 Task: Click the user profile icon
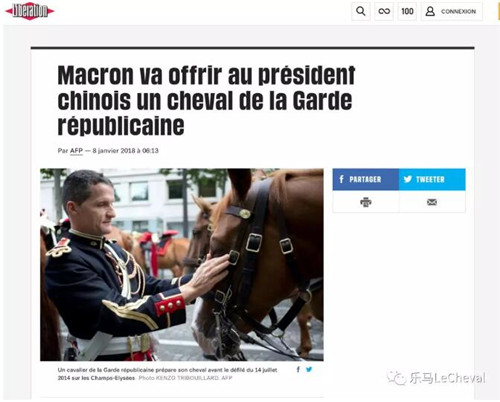click(430, 11)
